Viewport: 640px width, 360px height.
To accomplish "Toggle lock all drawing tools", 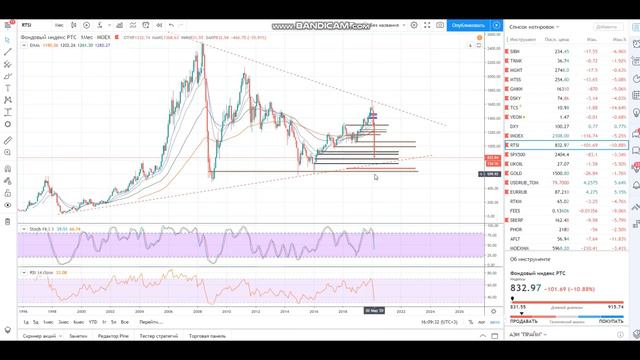I will [7, 193].
